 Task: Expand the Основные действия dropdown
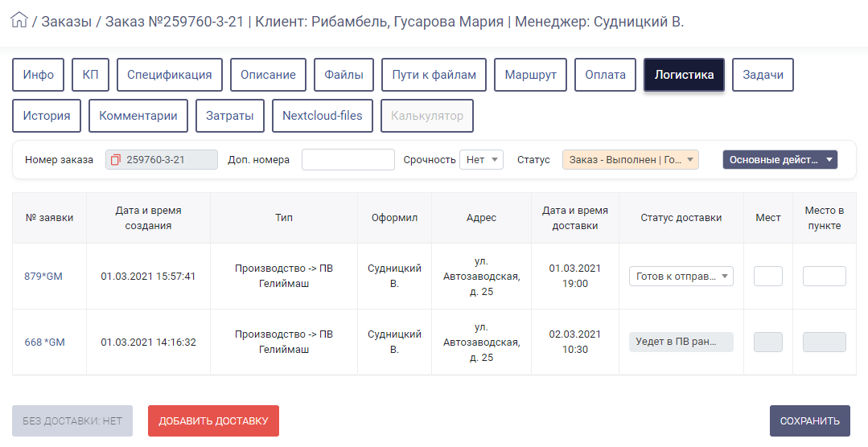tap(780, 160)
